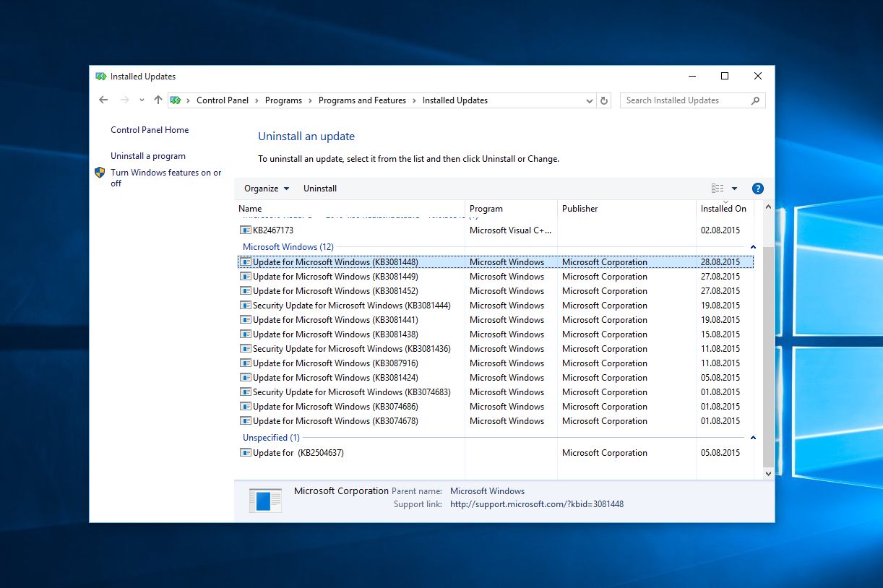The image size is (883, 588).
Task: Click the refresh icon beside address bar
Action: point(605,100)
